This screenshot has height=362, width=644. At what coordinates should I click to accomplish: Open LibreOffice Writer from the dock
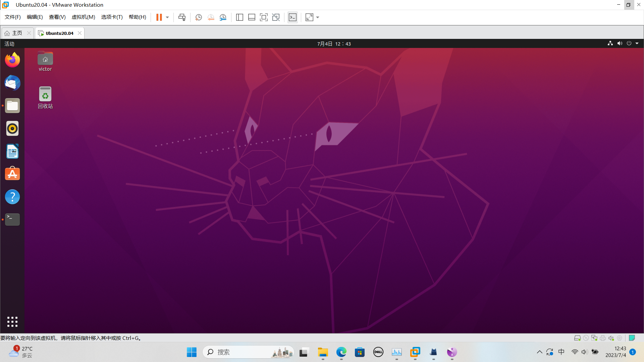pos(12,151)
